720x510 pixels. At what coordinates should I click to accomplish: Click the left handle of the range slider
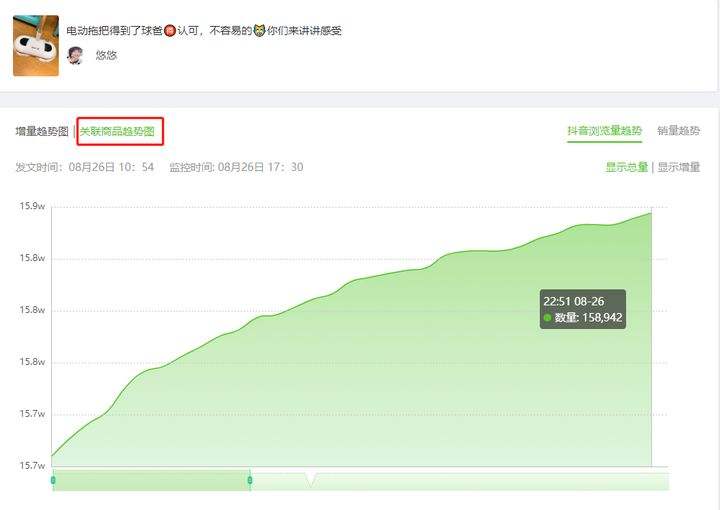(53, 480)
